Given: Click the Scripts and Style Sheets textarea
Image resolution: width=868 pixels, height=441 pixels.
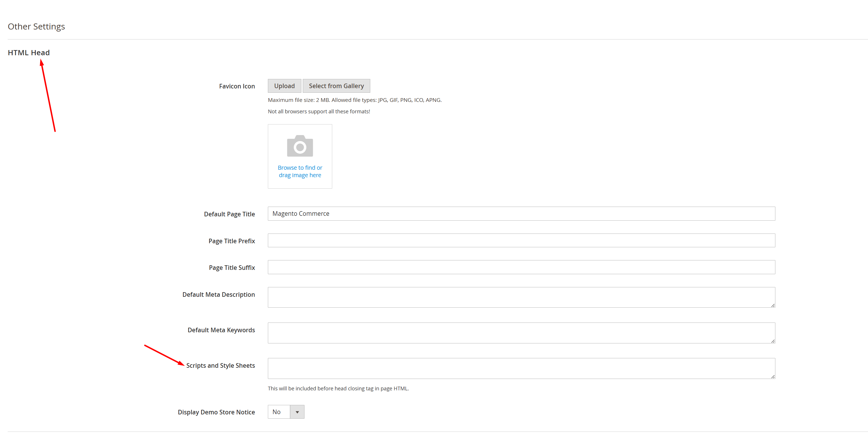Looking at the screenshot, I should click(521, 369).
